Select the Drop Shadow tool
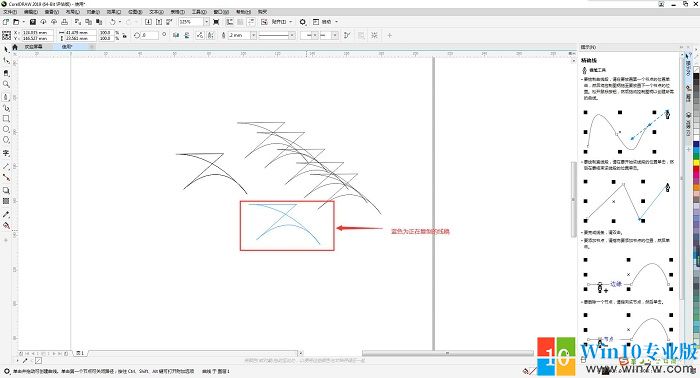The height and width of the screenshot is (378, 700). coord(6,190)
